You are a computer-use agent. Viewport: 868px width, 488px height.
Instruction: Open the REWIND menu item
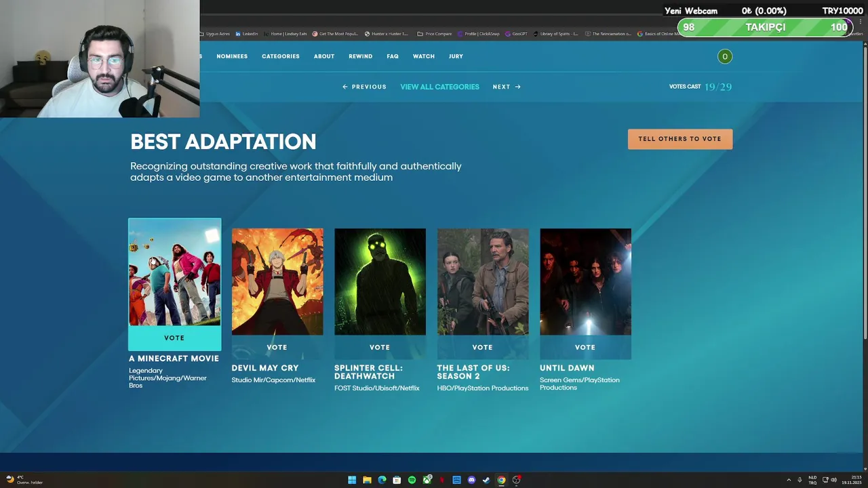(x=360, y=56)
